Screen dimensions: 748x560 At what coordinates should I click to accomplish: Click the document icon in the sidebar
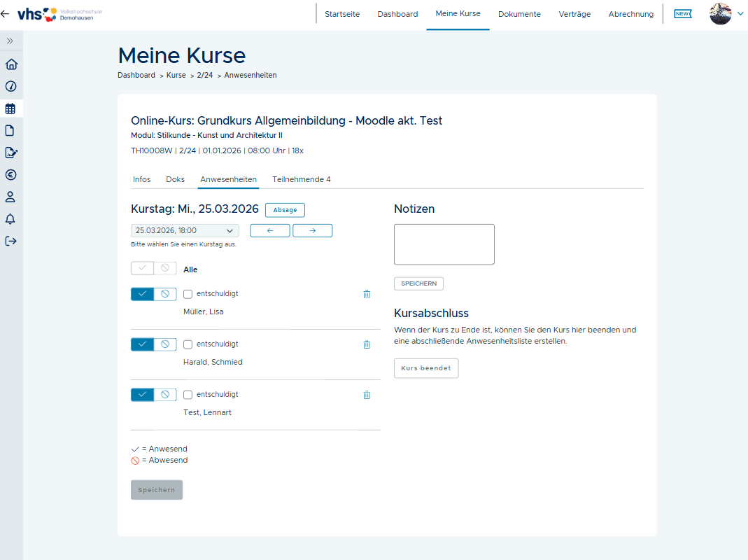[10, 130]
